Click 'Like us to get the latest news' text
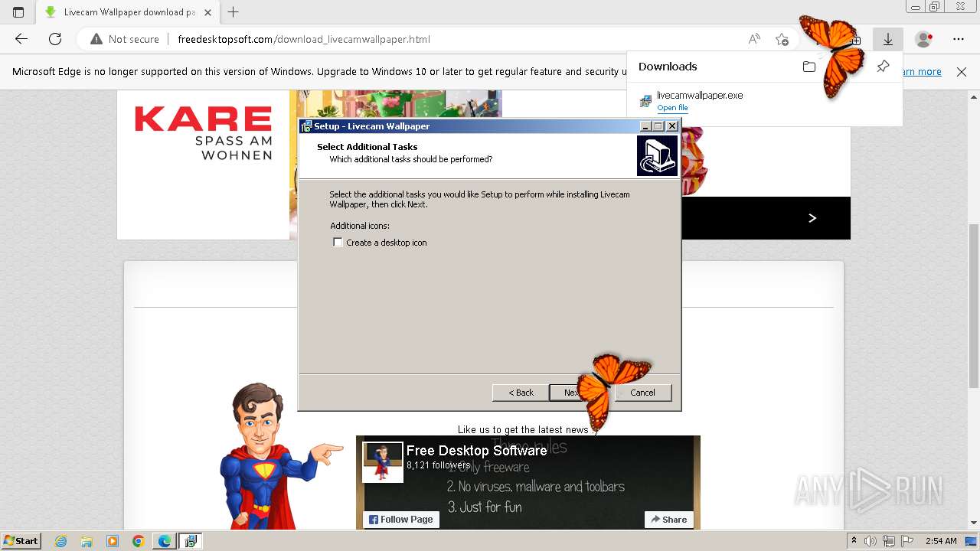Screen dimensions: 980x551 tap(523, 430)
